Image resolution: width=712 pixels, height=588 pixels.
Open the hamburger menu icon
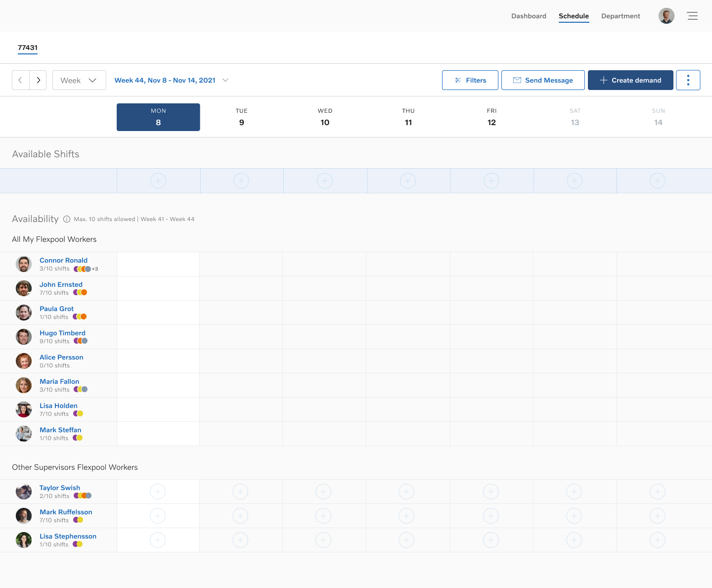click(x=692, y=16)
